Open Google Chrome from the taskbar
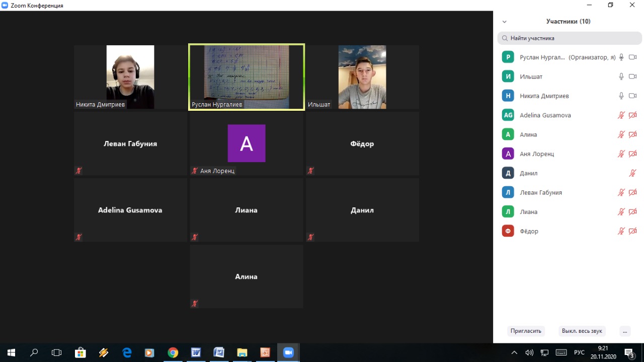 pos(173,352)
